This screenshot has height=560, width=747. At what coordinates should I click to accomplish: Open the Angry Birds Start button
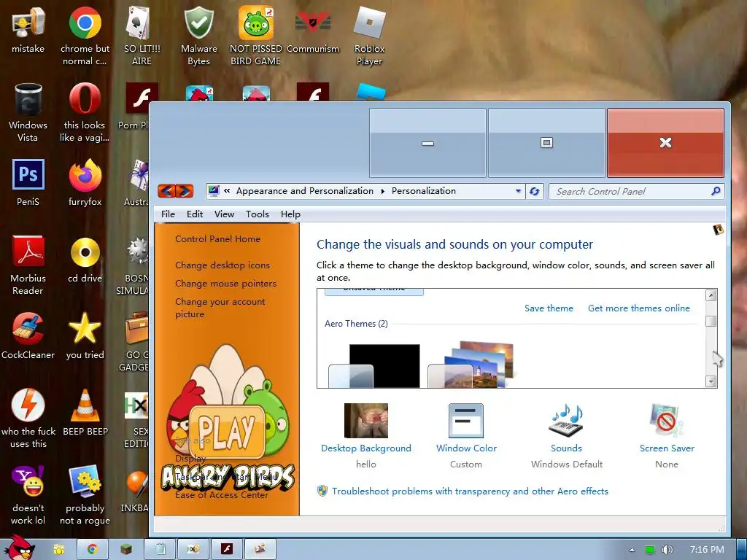tap(19, 548)
